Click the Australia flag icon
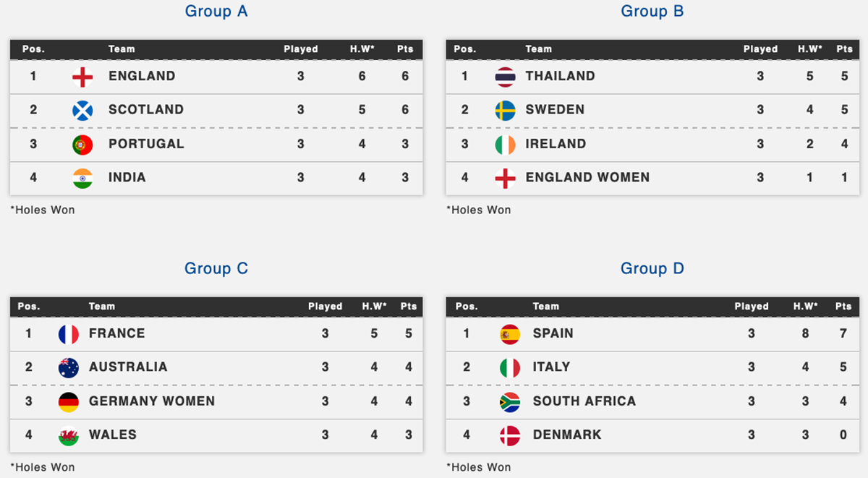This screenshot has width=868, height=478. click(x=68, y=368)
